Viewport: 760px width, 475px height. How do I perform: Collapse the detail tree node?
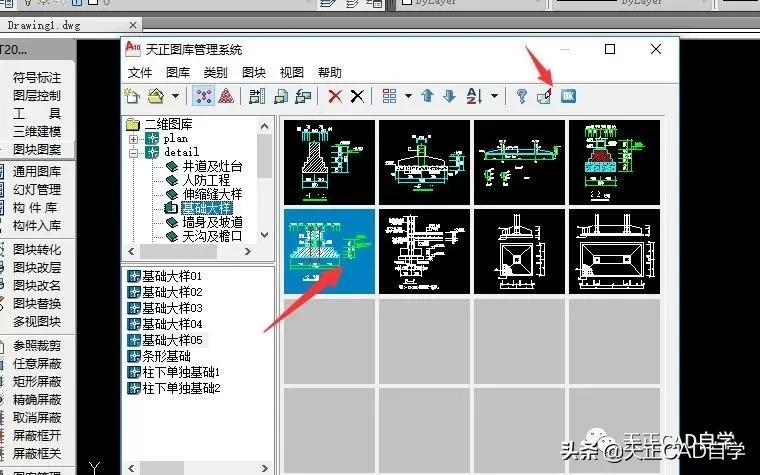pyautogui.click(x=133, y=153)
